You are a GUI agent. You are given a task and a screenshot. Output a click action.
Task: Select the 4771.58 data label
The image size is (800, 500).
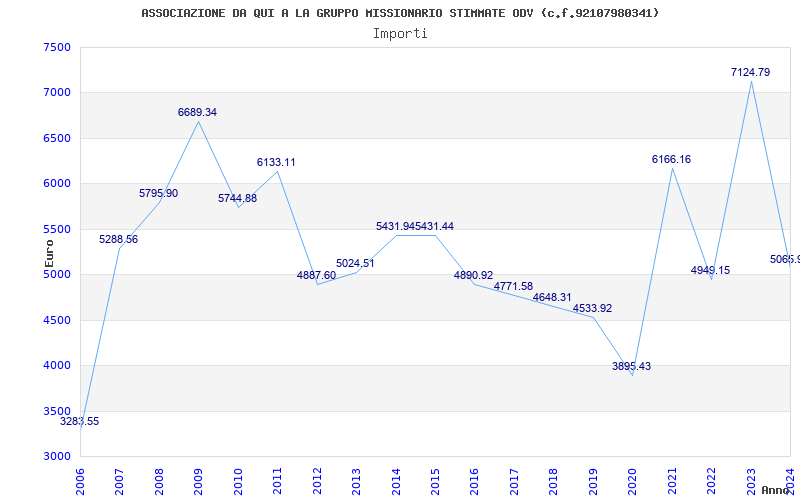pyautogui.click(x=513, y=286)
